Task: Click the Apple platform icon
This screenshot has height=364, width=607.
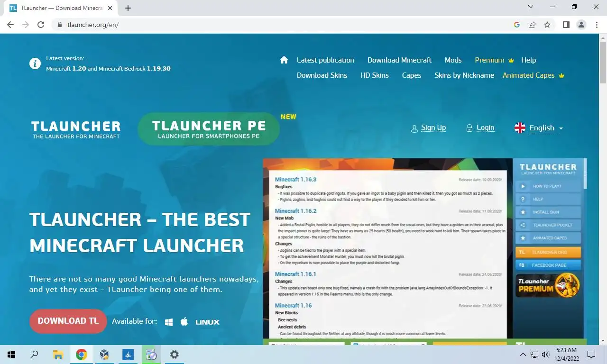Action: pos(184,321)
